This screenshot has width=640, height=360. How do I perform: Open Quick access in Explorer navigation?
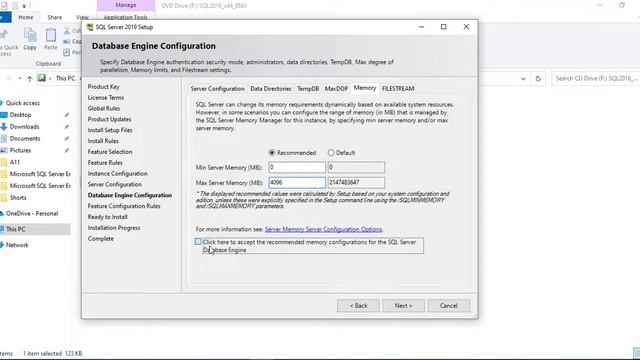tap(22, 103)
